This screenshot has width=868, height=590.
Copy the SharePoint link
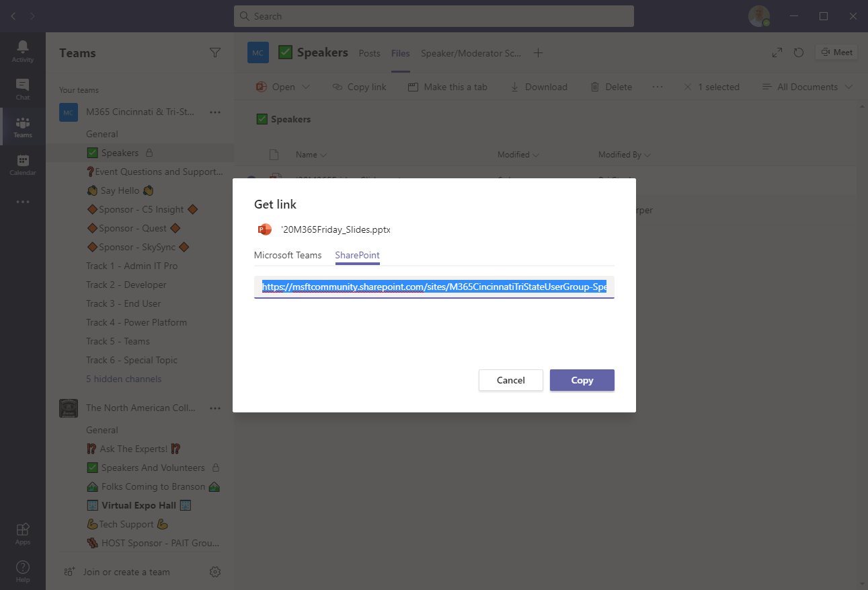coord(582,380)
